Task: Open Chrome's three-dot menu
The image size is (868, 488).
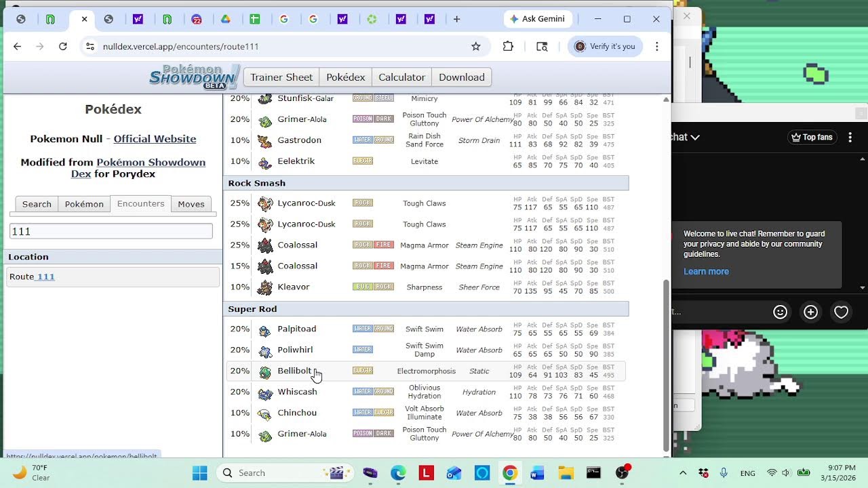Action: tap(656, 46)
